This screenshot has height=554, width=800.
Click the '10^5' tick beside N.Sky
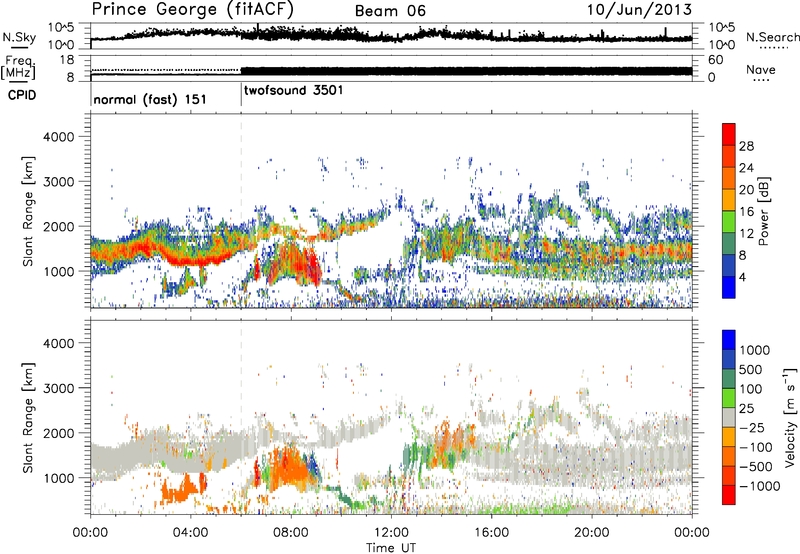pyautogui.click(x=61, y=28)
